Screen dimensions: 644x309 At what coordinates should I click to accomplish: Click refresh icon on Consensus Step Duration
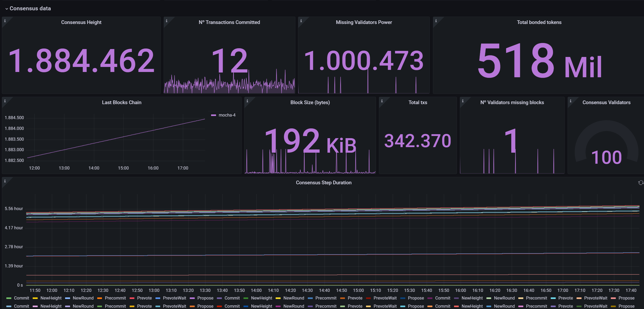641,183
